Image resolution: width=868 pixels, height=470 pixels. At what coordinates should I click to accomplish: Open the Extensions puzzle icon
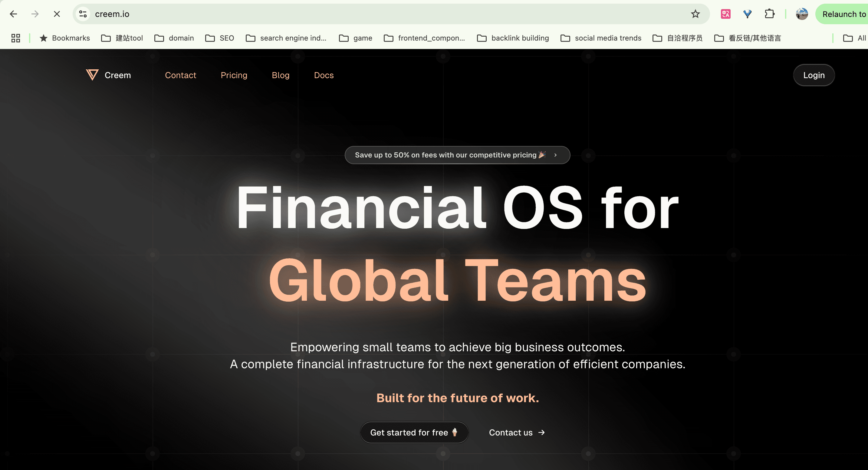770,14
